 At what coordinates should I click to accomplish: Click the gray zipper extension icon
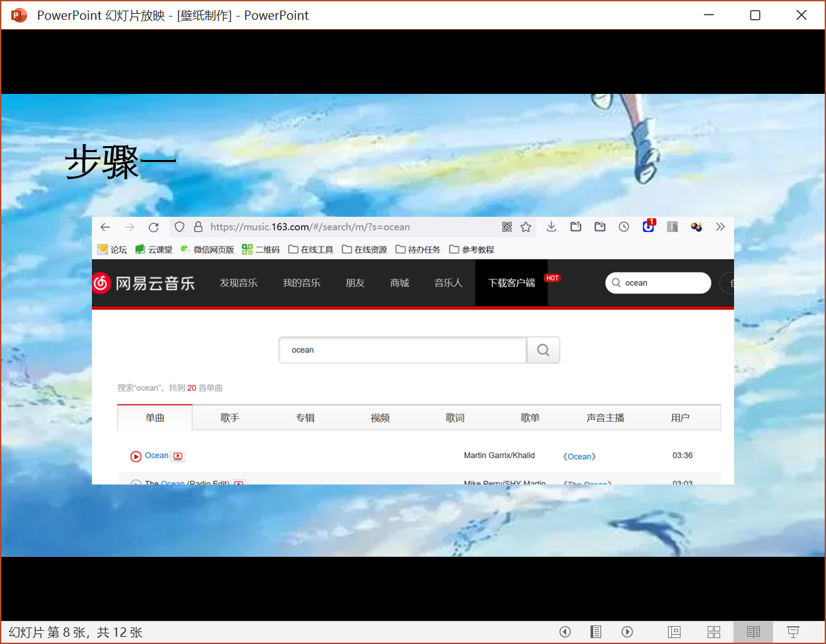click(673, 227)
